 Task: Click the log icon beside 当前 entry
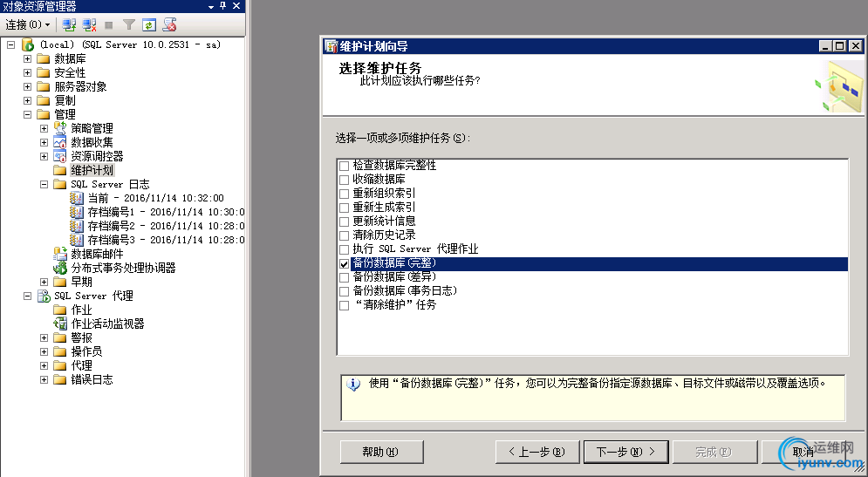click(x=77, y=198)
